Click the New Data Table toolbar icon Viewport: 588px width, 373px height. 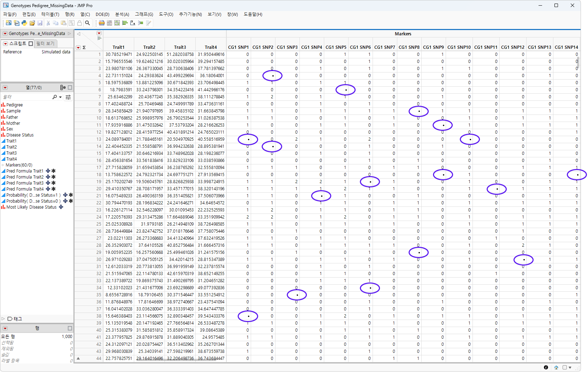8,23
